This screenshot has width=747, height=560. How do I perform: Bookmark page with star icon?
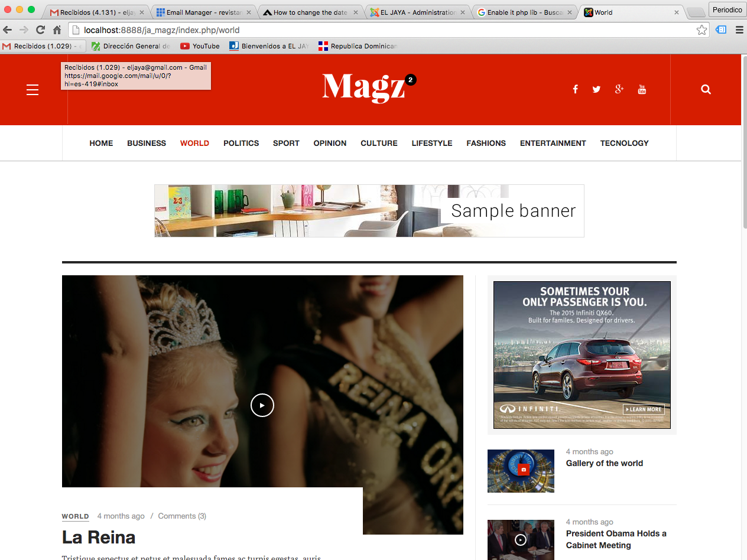(x=701, y=30)
